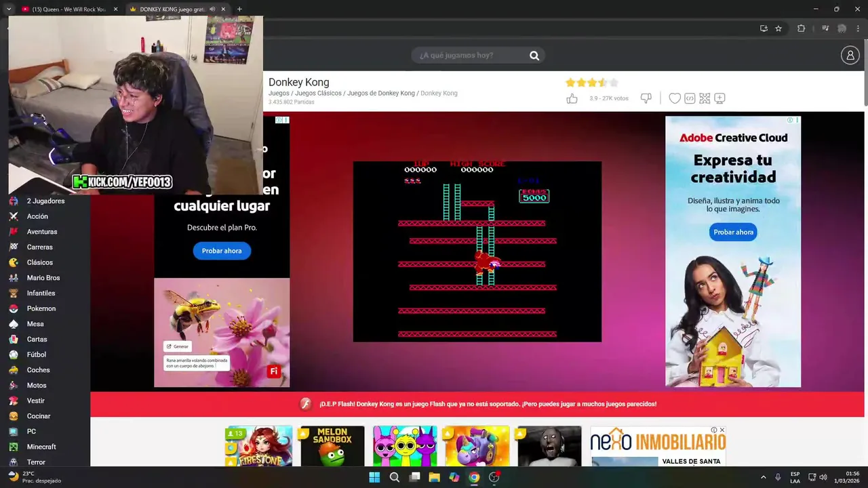Image resolution: width=868 pixels, height=488 pixels.
Task: Click the Chrome profile avatar
Action: [x=842, y=28]
